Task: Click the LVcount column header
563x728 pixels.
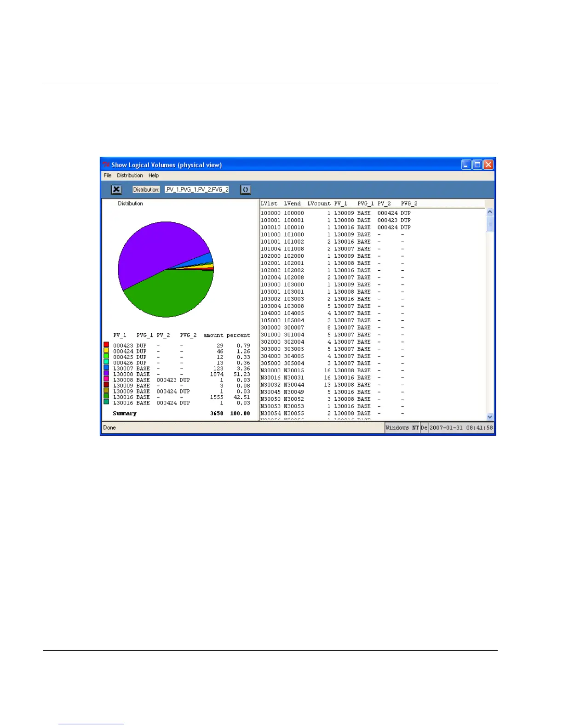Action: tap(319, 204)
